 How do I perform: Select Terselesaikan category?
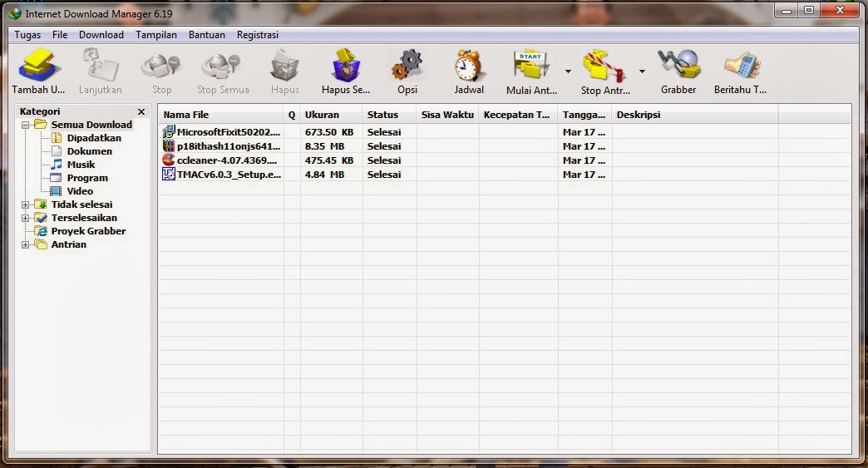tap(84, 218)
